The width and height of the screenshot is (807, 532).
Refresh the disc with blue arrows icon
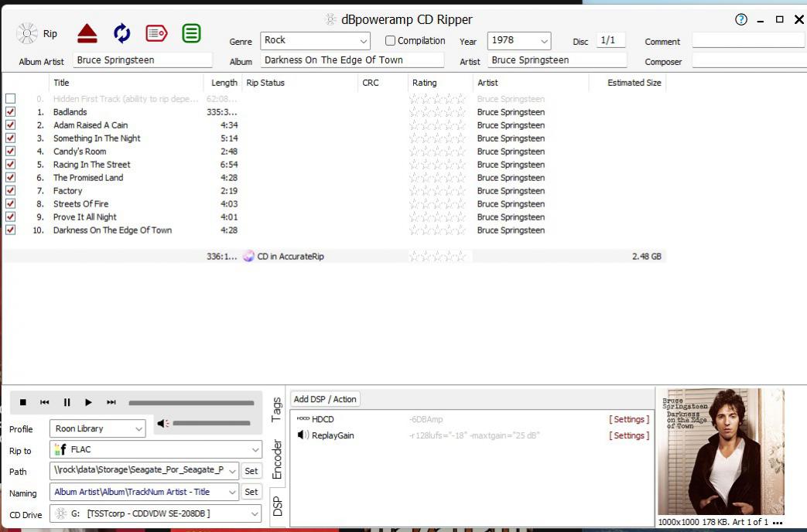121,33
